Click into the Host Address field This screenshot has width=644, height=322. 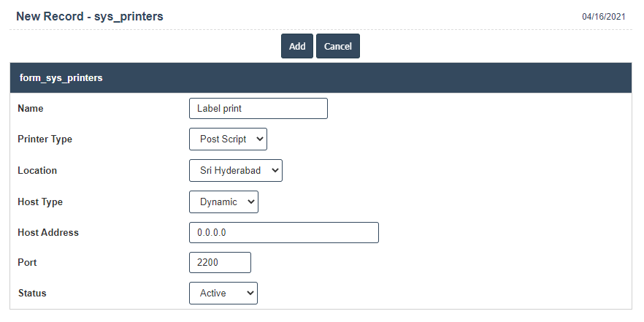tap(283, 233)
